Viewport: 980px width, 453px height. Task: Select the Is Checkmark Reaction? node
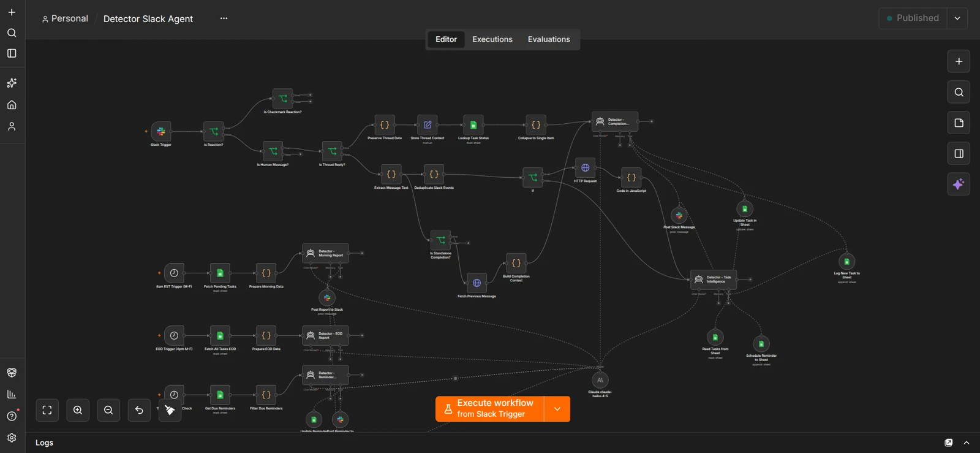click(x=282, y=98)
